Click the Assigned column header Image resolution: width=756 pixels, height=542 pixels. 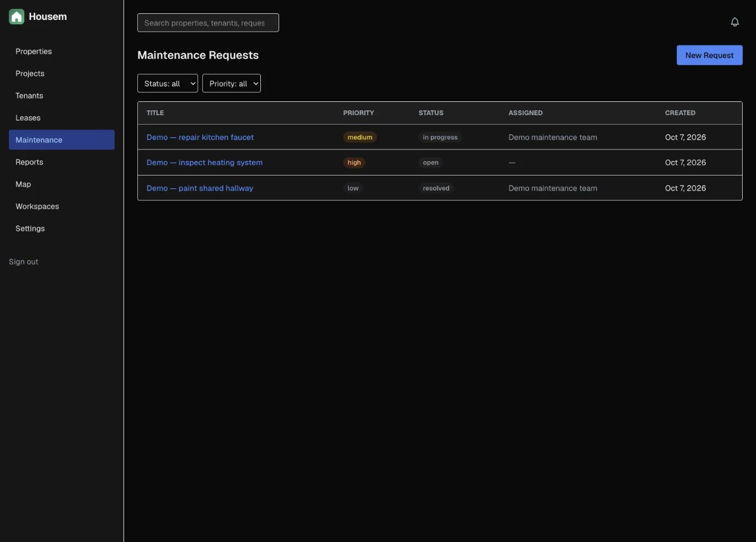click(526, 113)
